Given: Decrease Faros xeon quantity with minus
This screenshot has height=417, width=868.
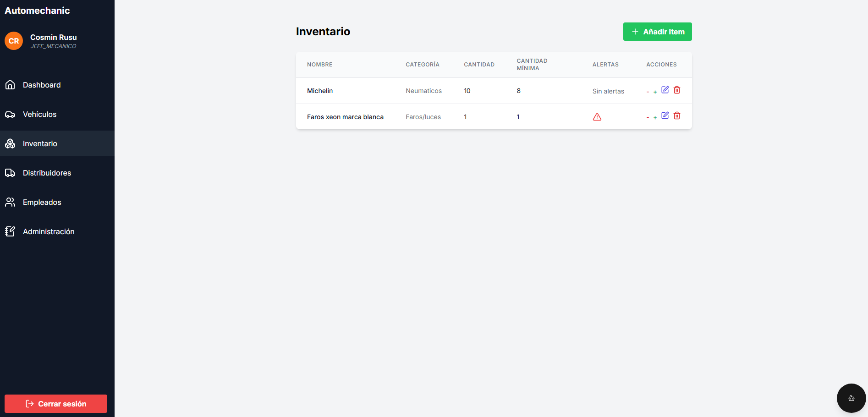Looking at the screenshot, I should [x=648, y=118].
